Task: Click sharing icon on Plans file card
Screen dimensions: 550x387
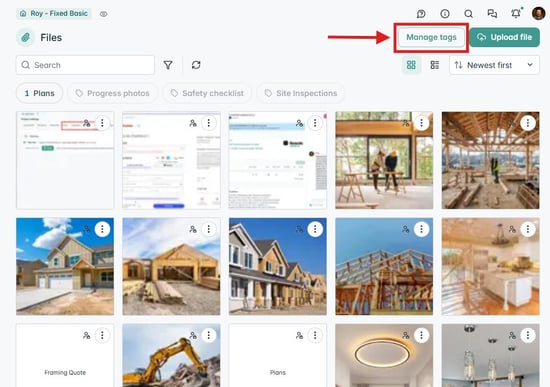Action: pos(299,335)
